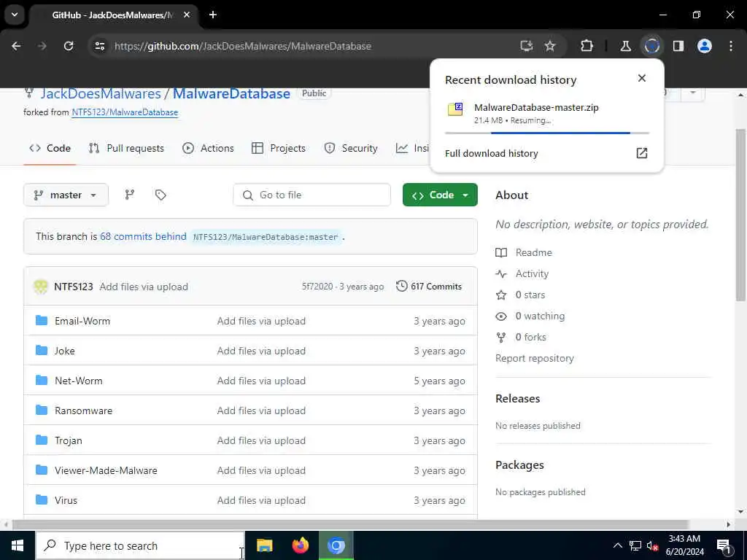
Task: Launch Firefox from taskbar
Action: point(300,545)
